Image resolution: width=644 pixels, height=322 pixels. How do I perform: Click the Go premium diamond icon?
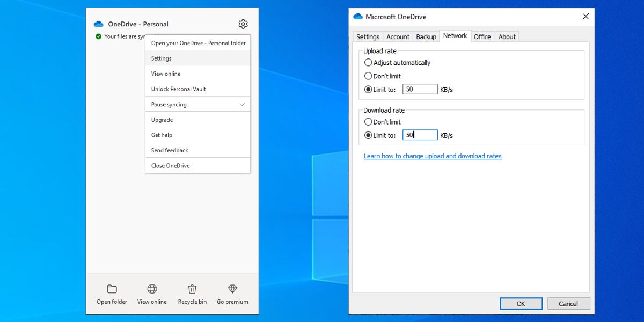(232, 289)
